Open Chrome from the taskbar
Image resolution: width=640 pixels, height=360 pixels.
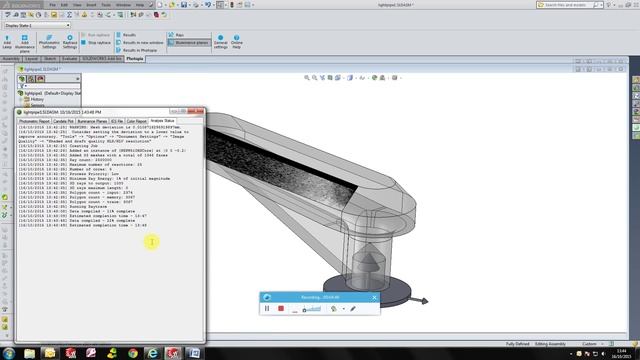[133, 353]
